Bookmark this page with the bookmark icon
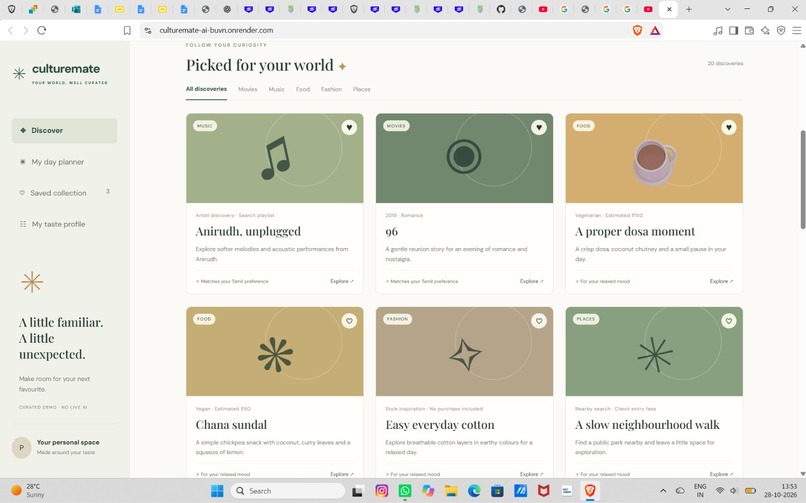Image resolution: width=806 pixels, height=503 pixels. [127, 30]
